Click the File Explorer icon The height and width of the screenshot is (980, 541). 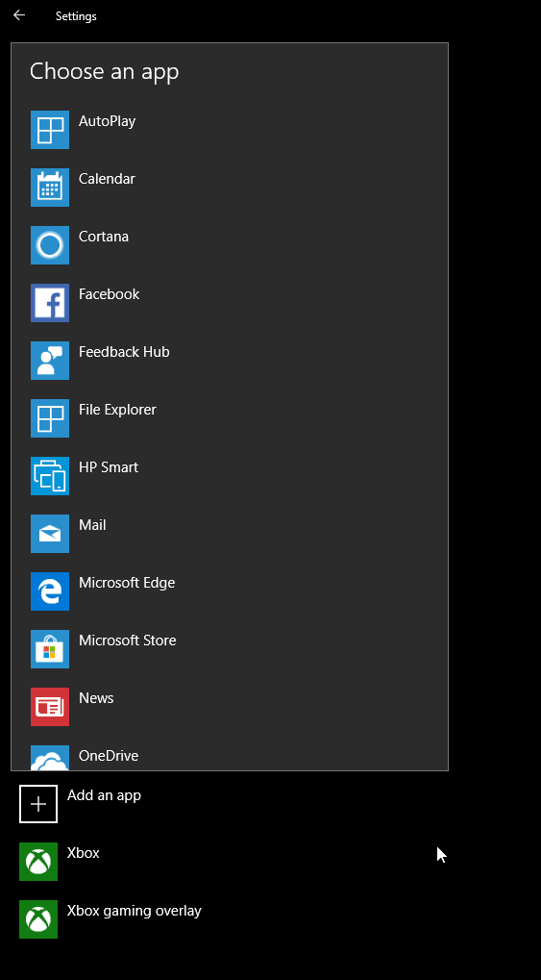pyautogui.click(x=50, y=418)
